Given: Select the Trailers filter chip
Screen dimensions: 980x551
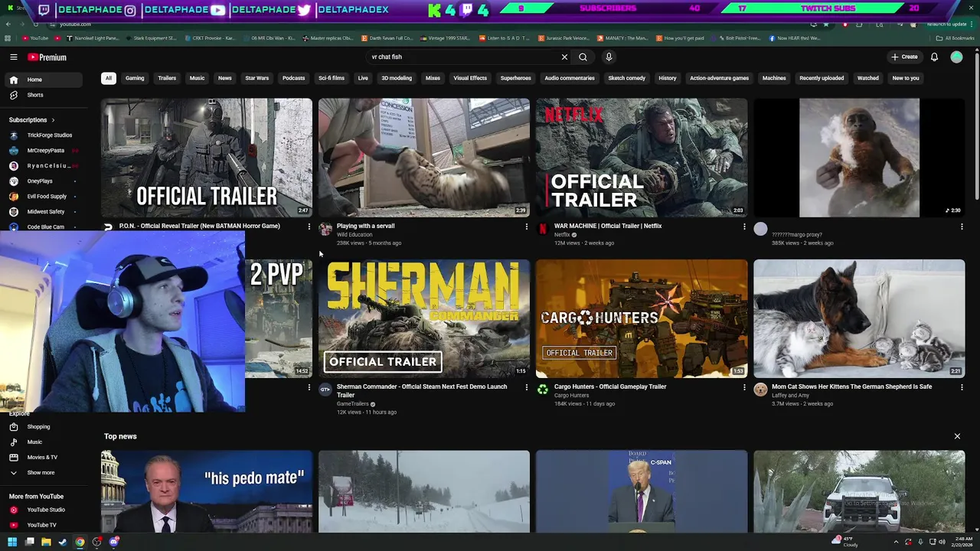Looking at the screenshot, I should click(x=167, y=78).
